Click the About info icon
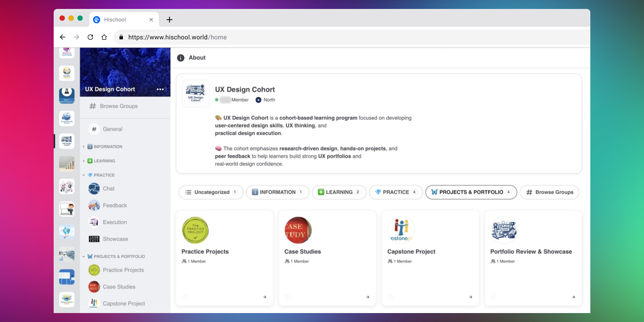Screen dimensions: 644x322 [x=181, y=58]
